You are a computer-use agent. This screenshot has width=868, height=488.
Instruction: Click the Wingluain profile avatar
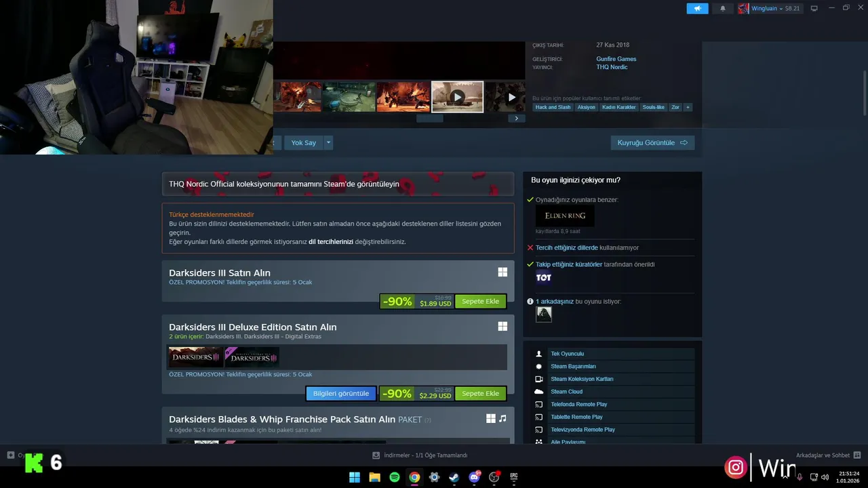[x=743, y=8]
